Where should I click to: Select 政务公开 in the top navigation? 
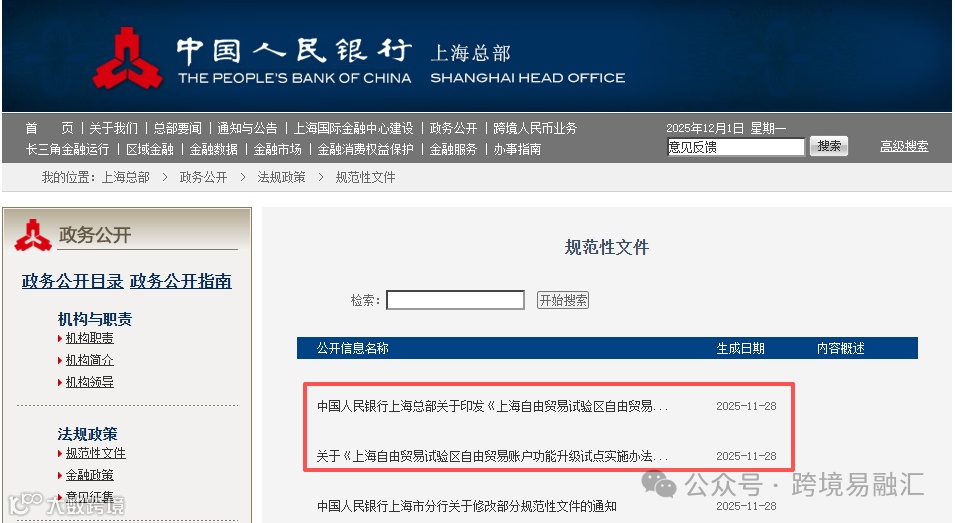pos(453,128)
